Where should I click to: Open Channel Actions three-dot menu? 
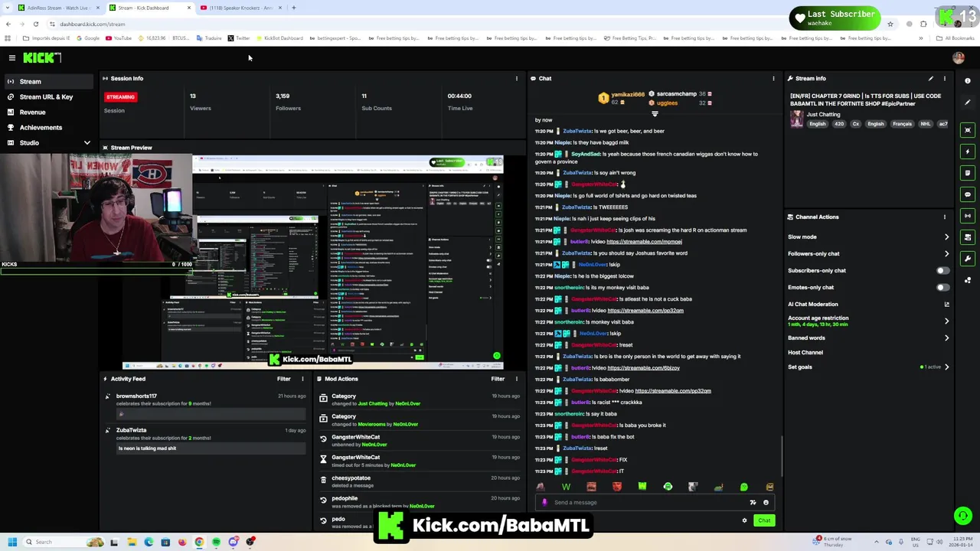click(945, 217)
